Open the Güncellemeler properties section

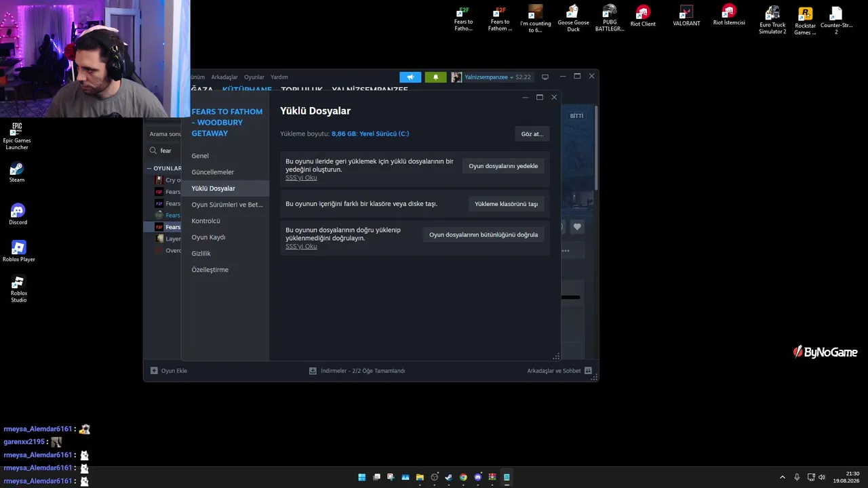pos(225,172)
